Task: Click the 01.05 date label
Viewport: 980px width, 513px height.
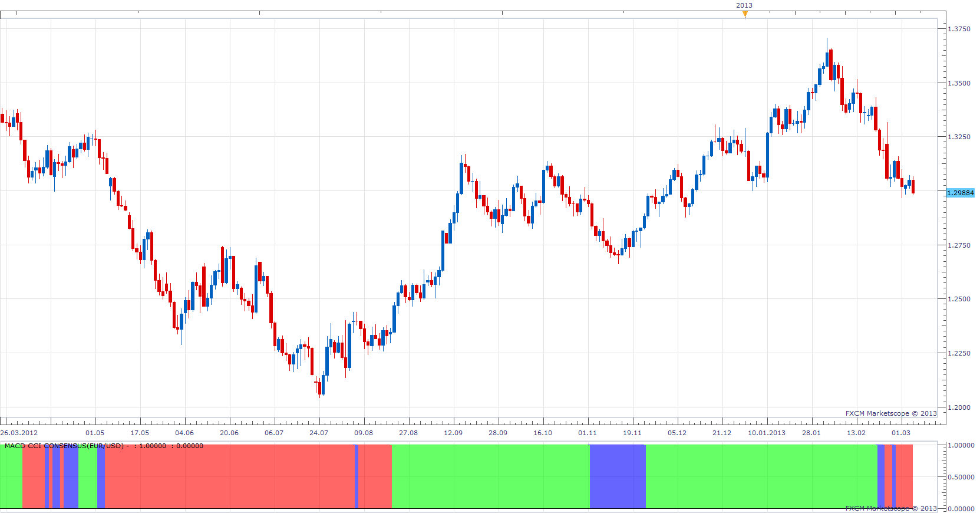Action: (95, 433)
